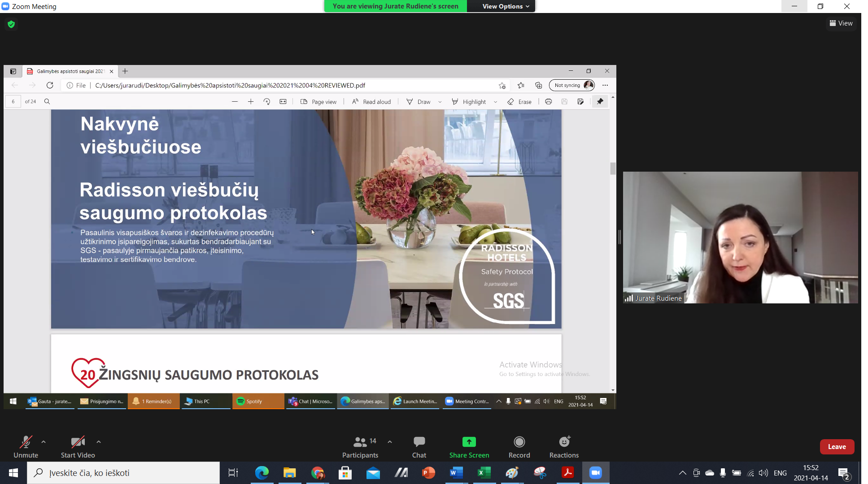
Task: Click Spotify in shared screen taskbar
Action: [258, 402]
